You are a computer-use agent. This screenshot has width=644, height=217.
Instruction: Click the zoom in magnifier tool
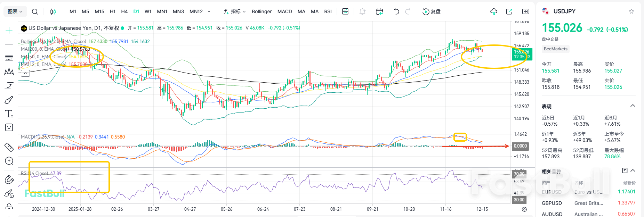click(x=9, y=161)
